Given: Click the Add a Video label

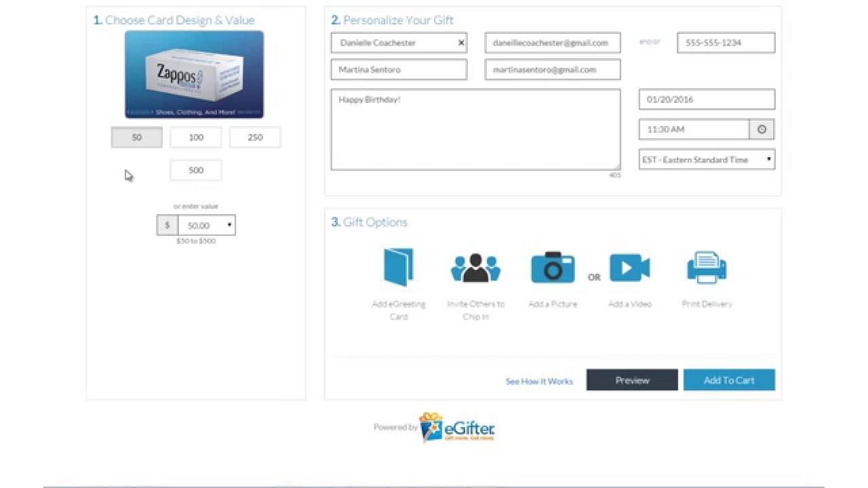Looking at the screenshot, I should click(x=630, y=304).
